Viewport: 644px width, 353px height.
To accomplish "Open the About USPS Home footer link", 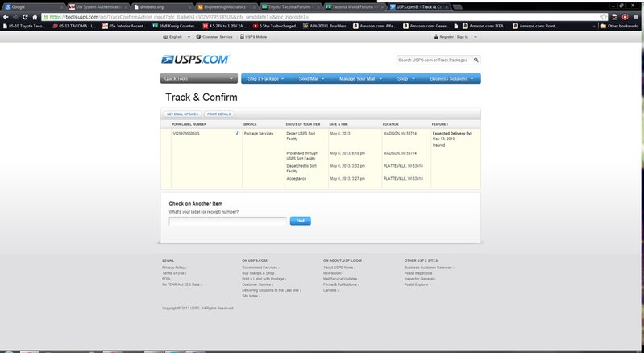I will point(339,268).
